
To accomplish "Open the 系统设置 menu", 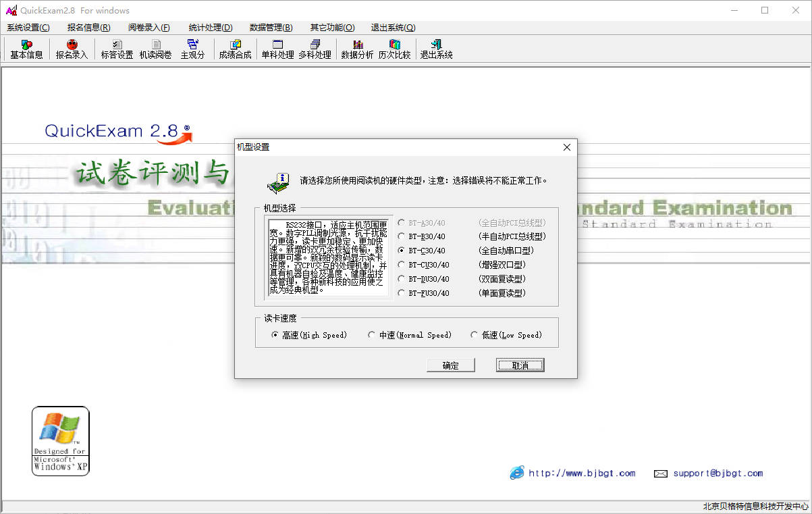I will [28, 28].
